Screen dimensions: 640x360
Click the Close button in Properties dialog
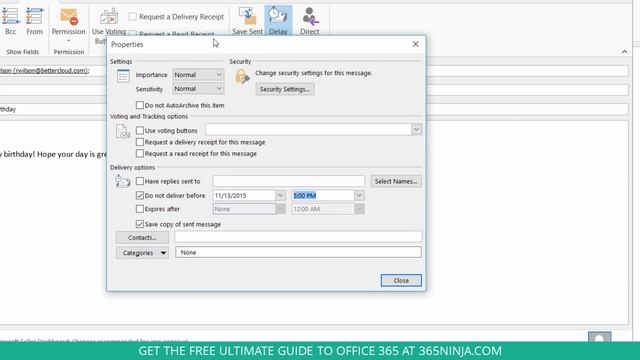tap(401, 280)
